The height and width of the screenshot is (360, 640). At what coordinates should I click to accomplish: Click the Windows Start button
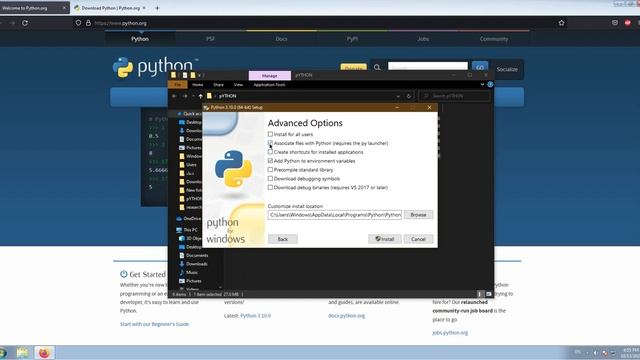[3, 353]
